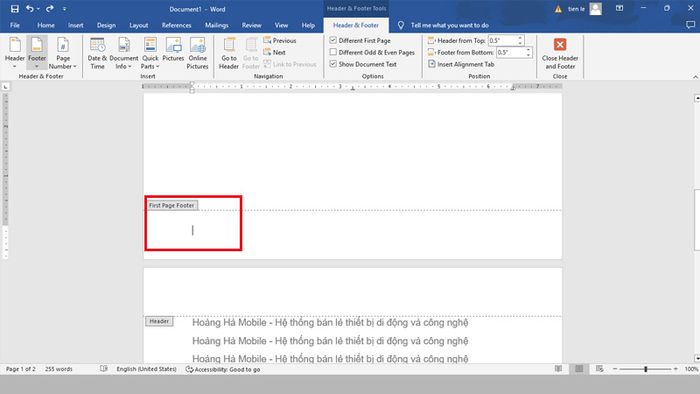
Task: Click the warning icon beside tien le
Action: (x=558, y=9)
